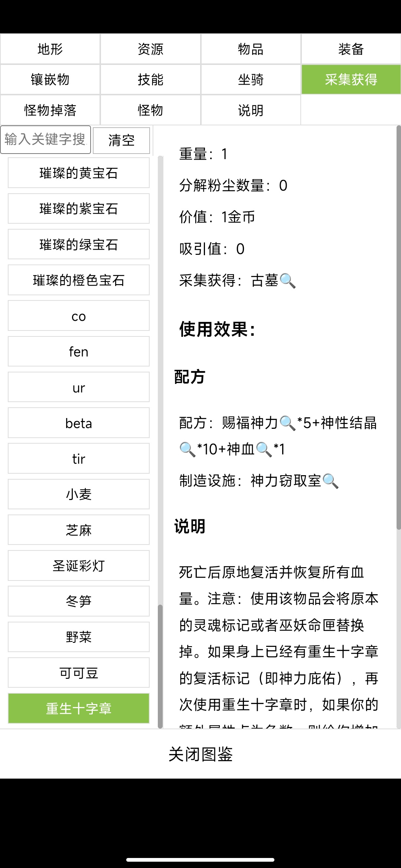Focus the keyword search input field
The height and width of the screenshot is (868, 401).
click(x=46, y=139)
